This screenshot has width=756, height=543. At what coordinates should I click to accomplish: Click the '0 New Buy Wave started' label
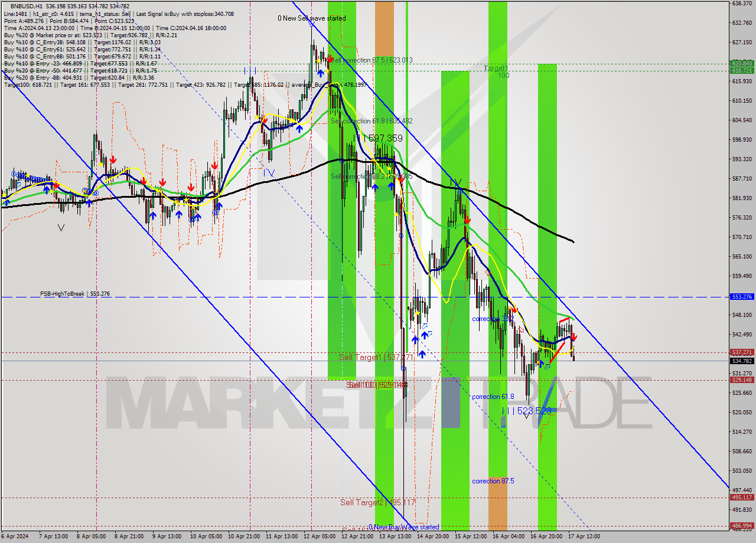[x=404, y=527]
